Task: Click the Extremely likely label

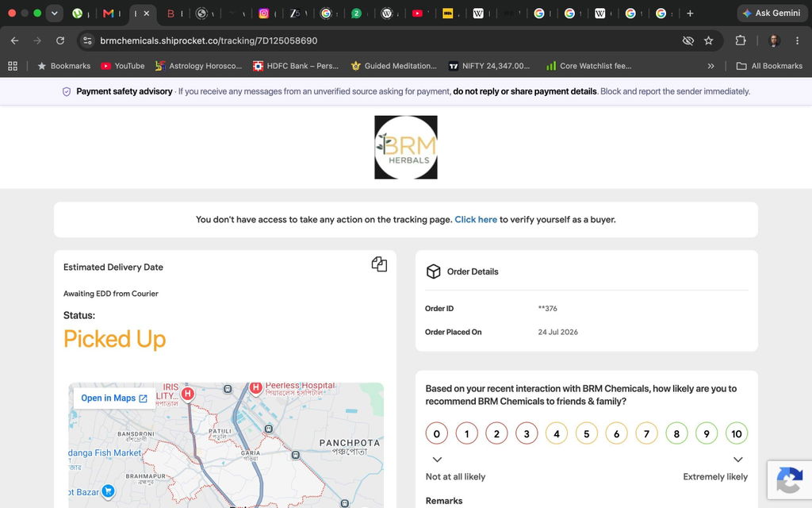Action: (715, 476)
